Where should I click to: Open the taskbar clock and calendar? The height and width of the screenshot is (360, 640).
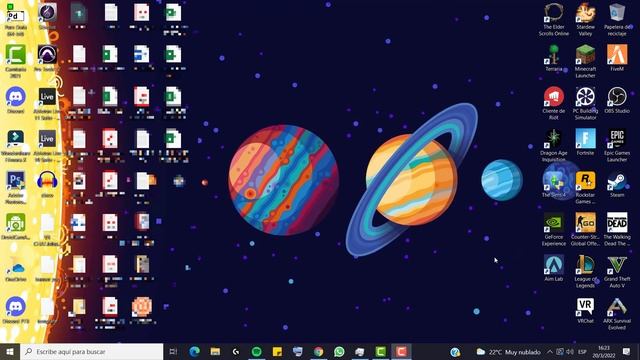coord(604,352)
